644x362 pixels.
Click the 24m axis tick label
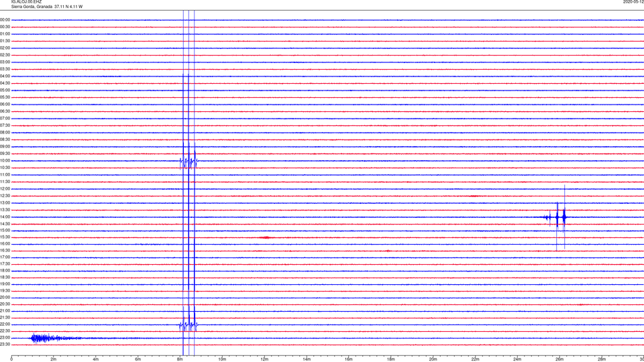click(x=517, y=359)
